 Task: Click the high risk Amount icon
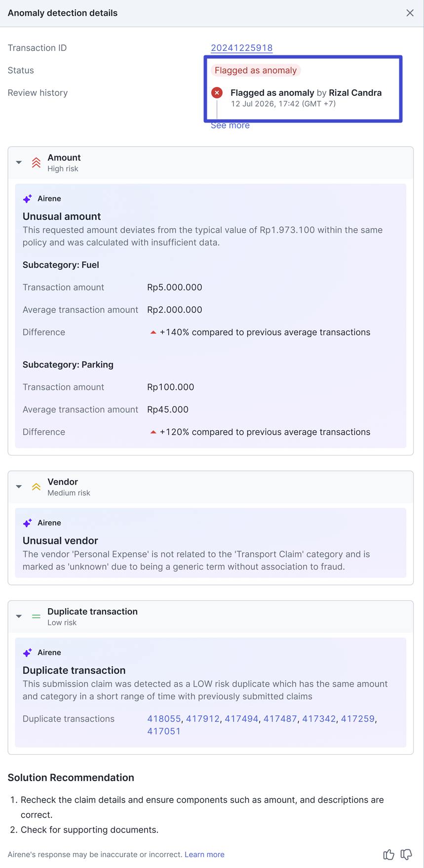pos(36,163)
